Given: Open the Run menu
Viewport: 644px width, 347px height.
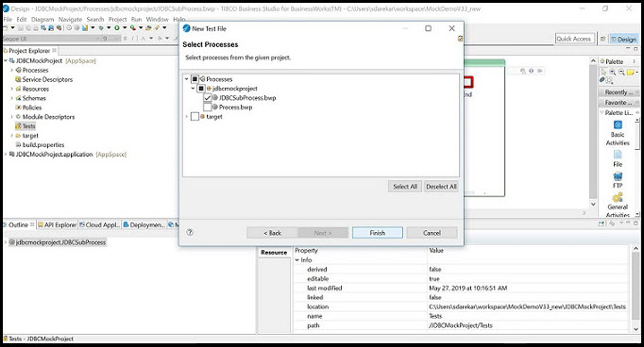Looking at the screenshot, I should [x=136, y=19].
